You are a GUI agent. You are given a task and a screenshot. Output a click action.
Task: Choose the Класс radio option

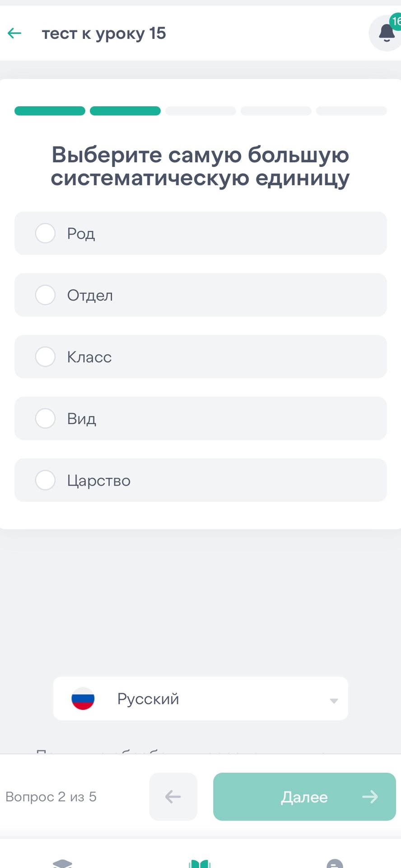pyautogui.click(x=45, y=357)
